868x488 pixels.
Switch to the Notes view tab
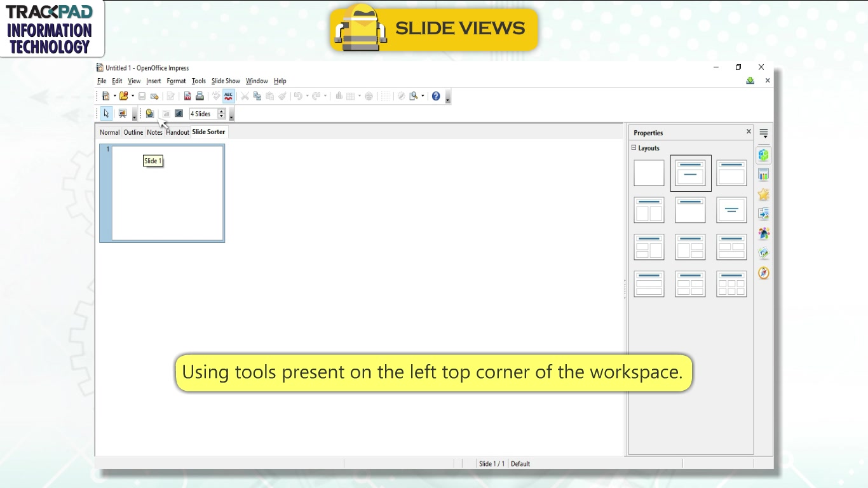[154, 132]
